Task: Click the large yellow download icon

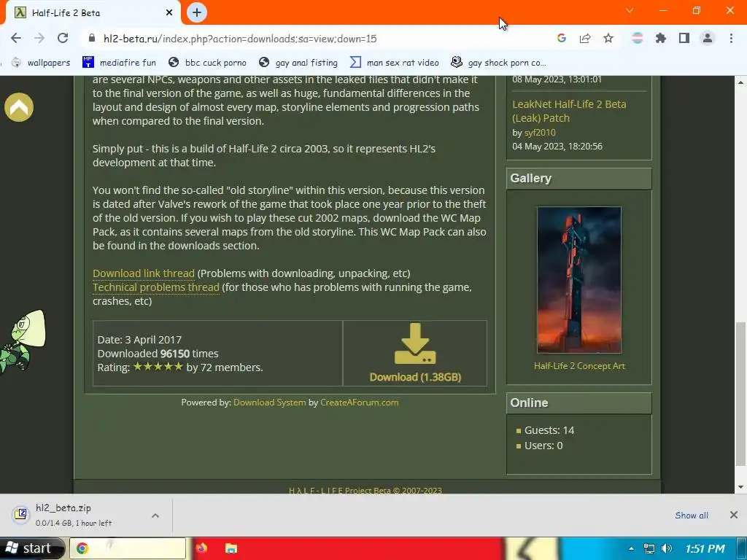Action: pos(415,344)
